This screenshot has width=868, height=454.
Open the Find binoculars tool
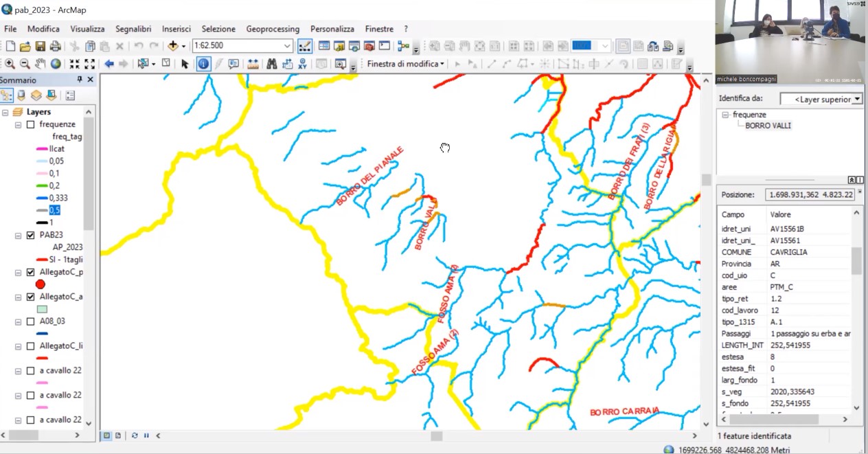[x=271, y=64]
